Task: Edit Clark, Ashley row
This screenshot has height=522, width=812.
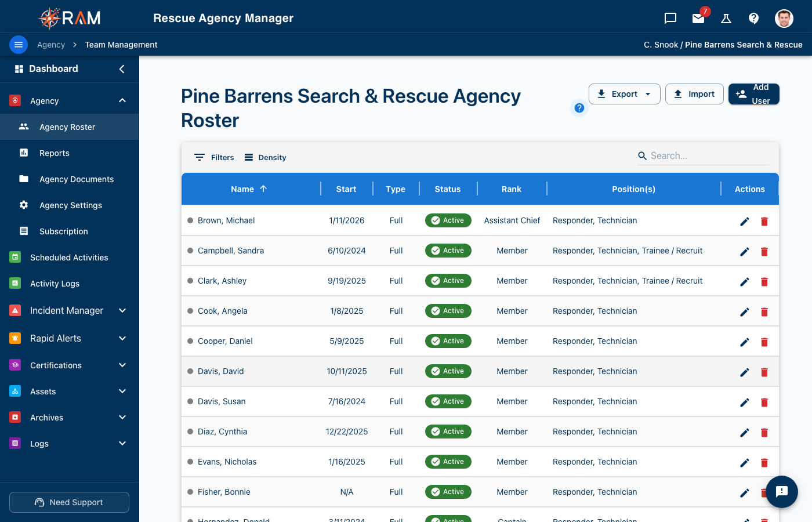Action: [x=745, y=282]
